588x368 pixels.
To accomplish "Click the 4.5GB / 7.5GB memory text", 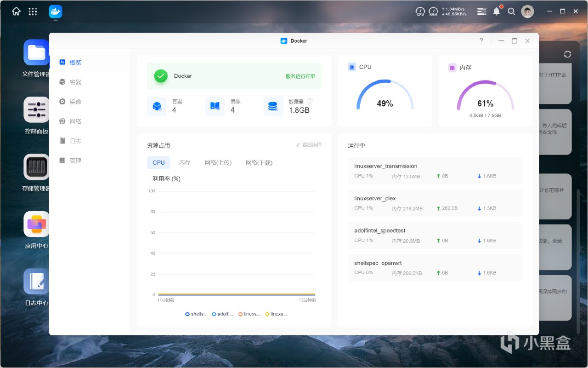I will [485, 116].
